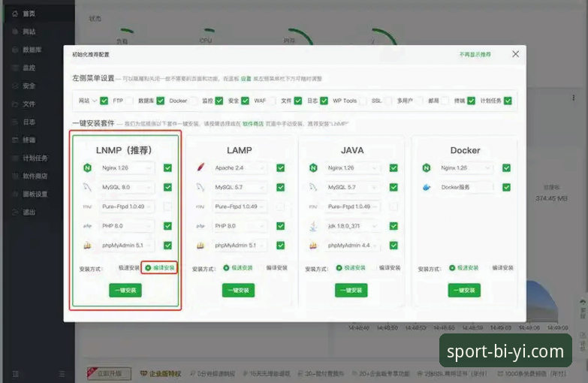Click the 文件 folder icon in sidebar
This screenshot has width=588, height=383.
click(x=15, y=104)
